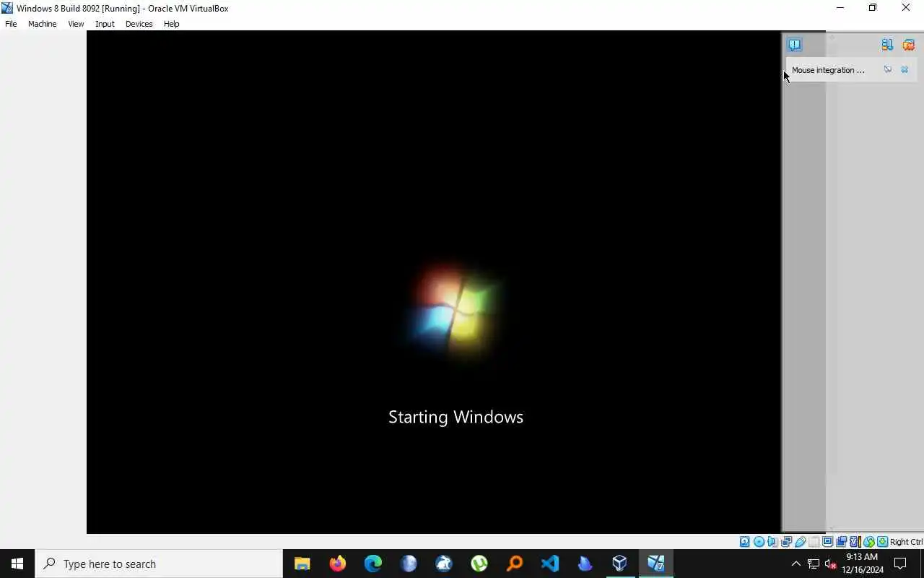Launch uTorrent from the taskbar
Image resolution: width=924 pixels, height=578 pixels.
(479, 564)
